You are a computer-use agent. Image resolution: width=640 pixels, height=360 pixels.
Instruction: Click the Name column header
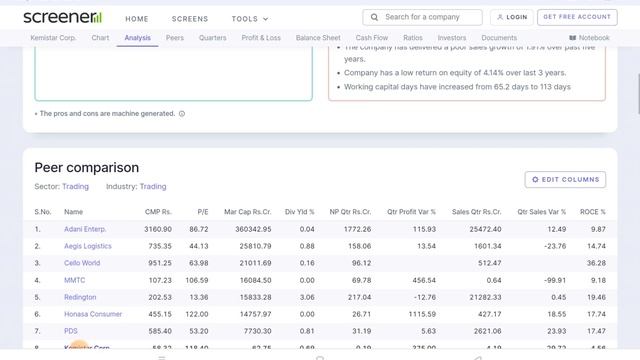tap(73, 212)
